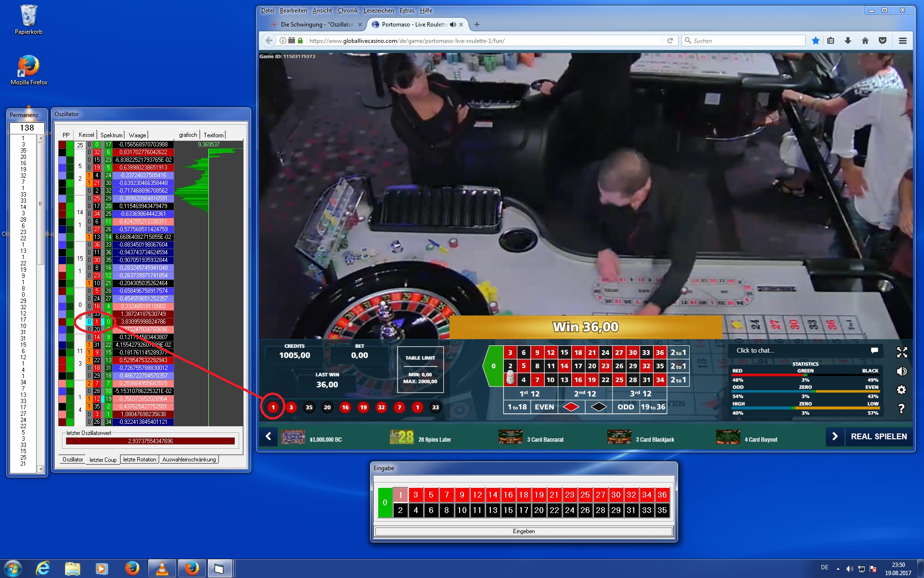This screenshot has width=924, height=578.
Task: Go to Firefox home page icon
Action: [865, 41]
